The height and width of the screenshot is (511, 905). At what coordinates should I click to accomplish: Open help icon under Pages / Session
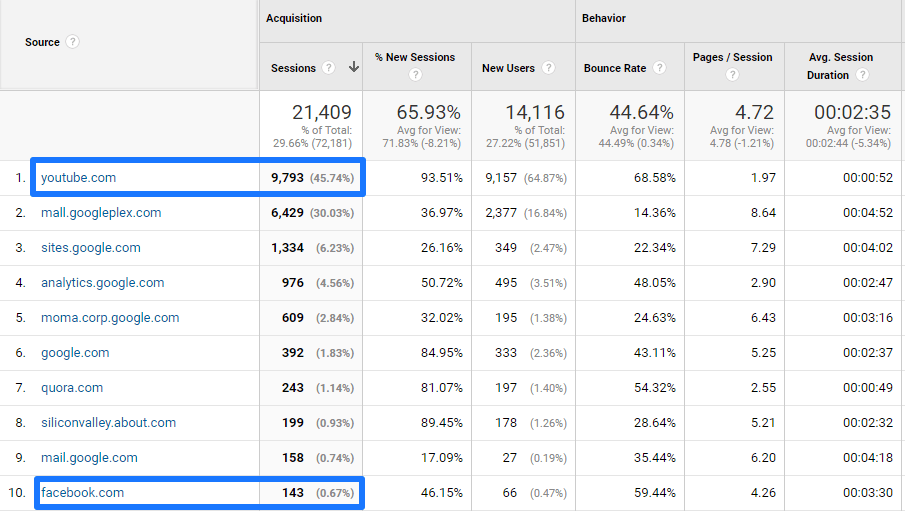pos(732,75)
